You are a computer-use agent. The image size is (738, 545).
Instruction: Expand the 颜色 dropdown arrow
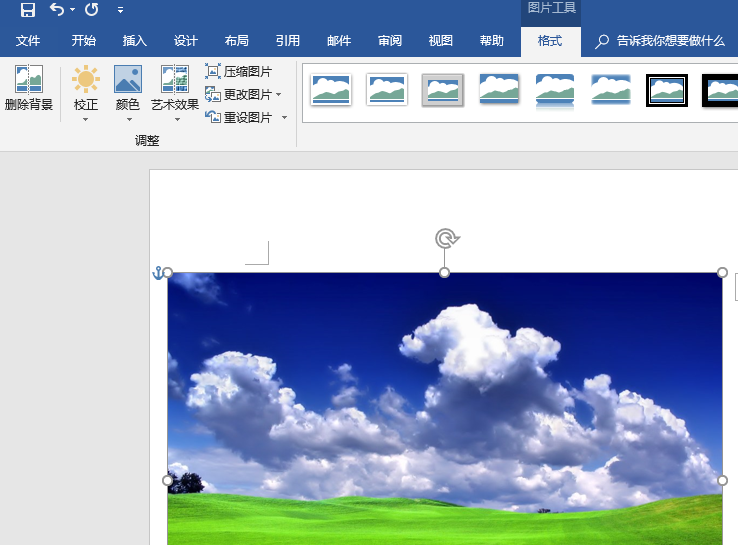point(129,120)
